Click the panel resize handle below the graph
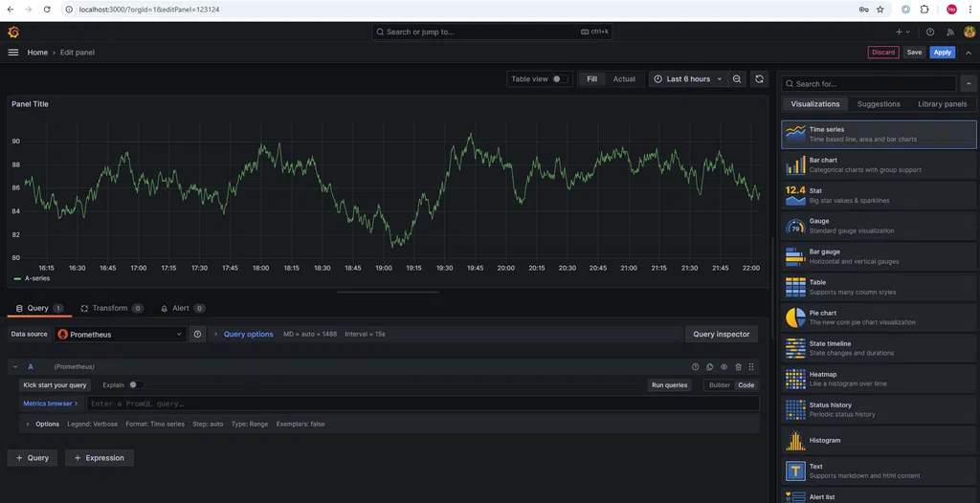The height and width of the screenshot is (503, 980). pos(388,292)
